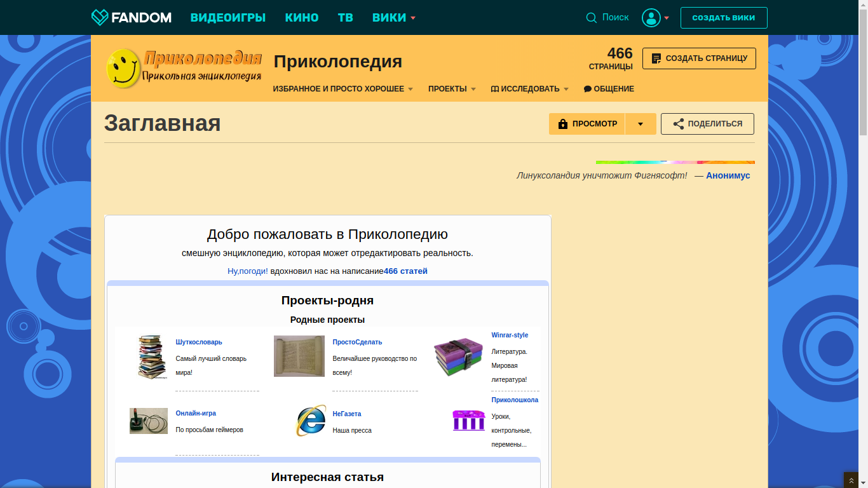This screenshot has height=488, width=868.
Task: Click the Онлайн-игра joystick image
Action: [x=149, y=421]
